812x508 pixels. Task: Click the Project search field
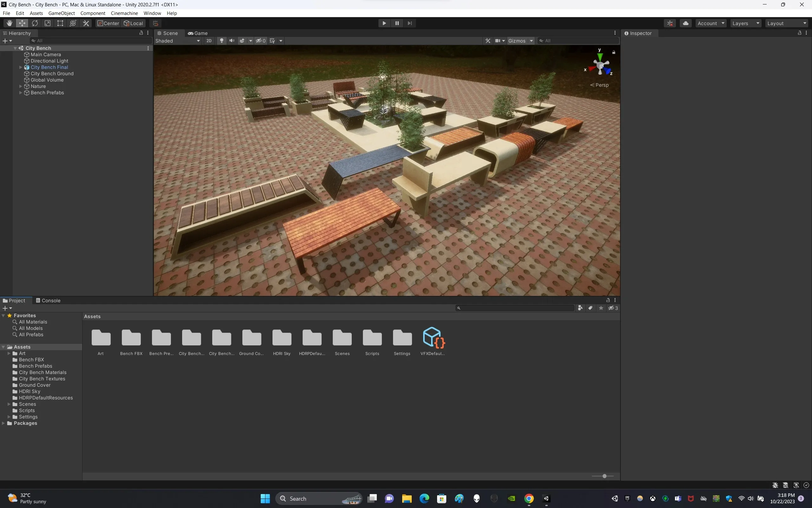tap(515, 308)
